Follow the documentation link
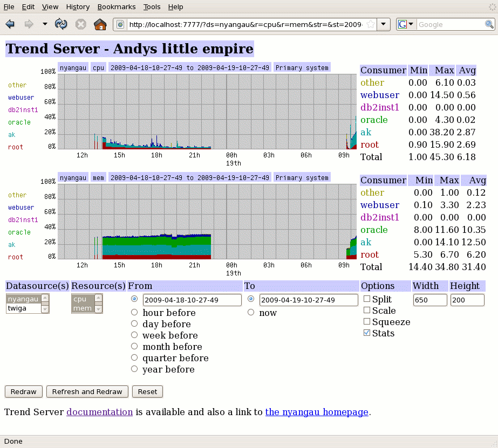 click(x=99, y=412)
